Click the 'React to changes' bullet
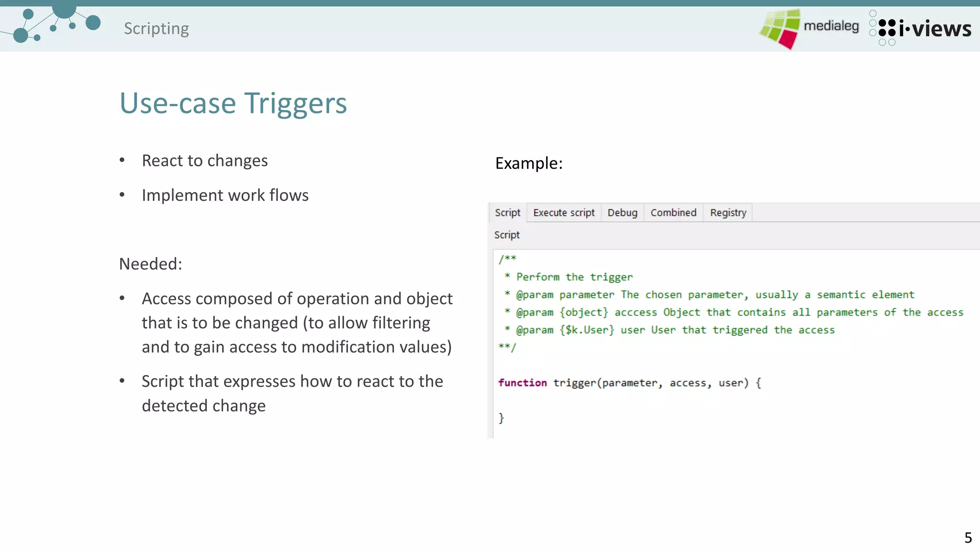Screen dimensions: 980x551 (x=205, y=161)
